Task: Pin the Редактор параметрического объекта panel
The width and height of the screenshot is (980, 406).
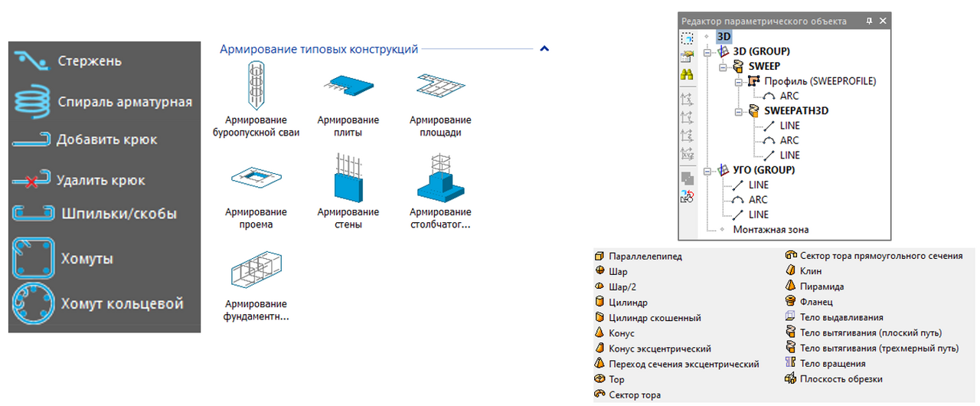Action: click(x=869, y=21)
